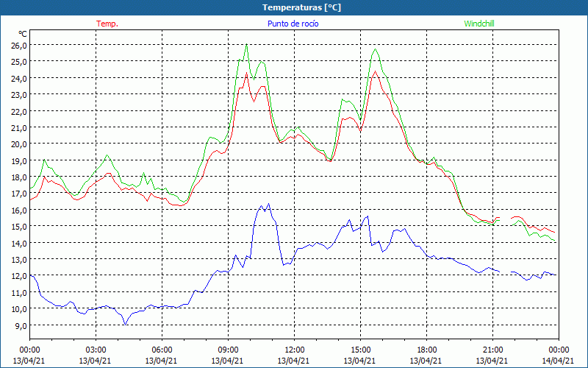Click the 09:00 time axis label
Image resolution: width=588 pixels, height=368 pixels.
[228, 350]
